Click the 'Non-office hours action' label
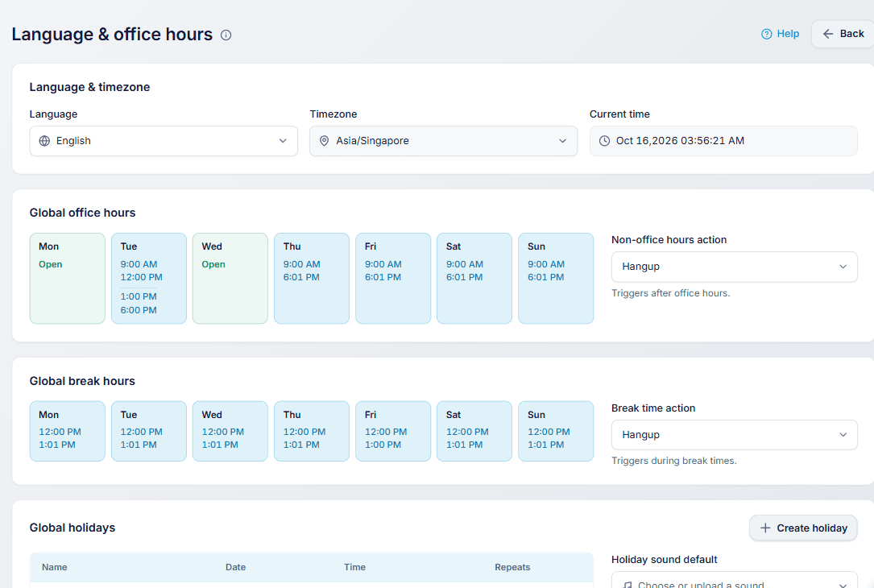874x588 pixels. (x=669, y=240)
